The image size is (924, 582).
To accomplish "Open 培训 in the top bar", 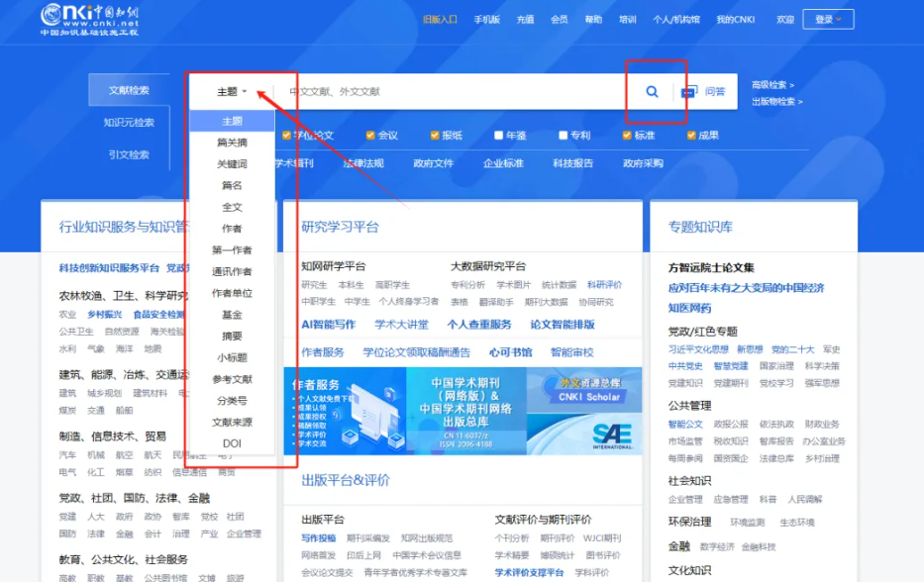I will point(628,20).
